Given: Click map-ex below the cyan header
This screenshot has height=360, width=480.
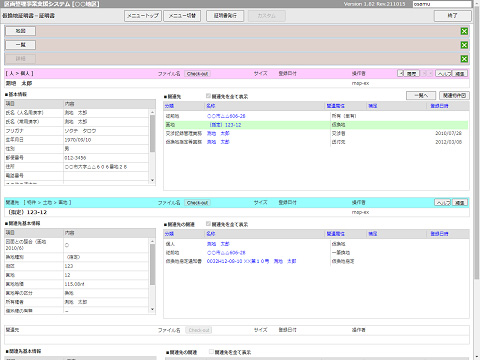Looking at the screenshot, I should [360, 212].
